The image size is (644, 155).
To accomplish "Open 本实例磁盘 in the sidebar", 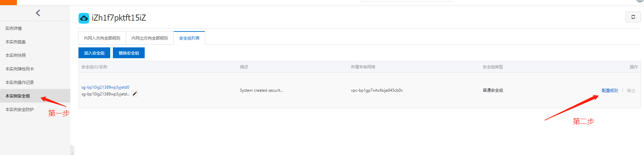I will tap(16, 42).
